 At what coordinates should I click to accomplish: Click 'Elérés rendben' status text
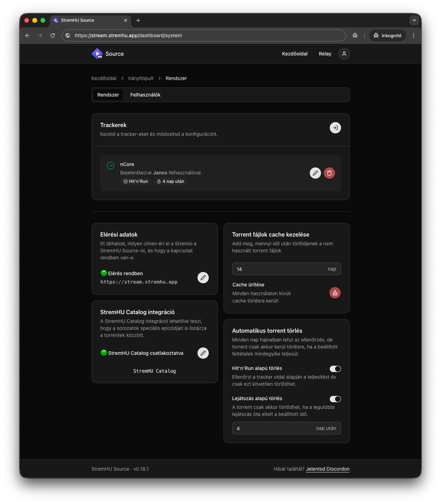click(125, 273)
